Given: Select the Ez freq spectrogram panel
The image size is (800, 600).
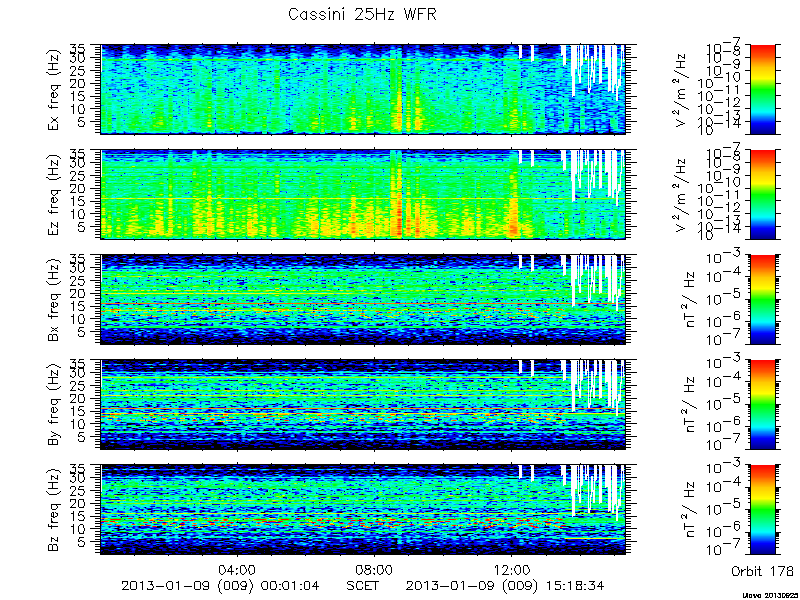Looking at the screenshot, I should tap(364, 194).
